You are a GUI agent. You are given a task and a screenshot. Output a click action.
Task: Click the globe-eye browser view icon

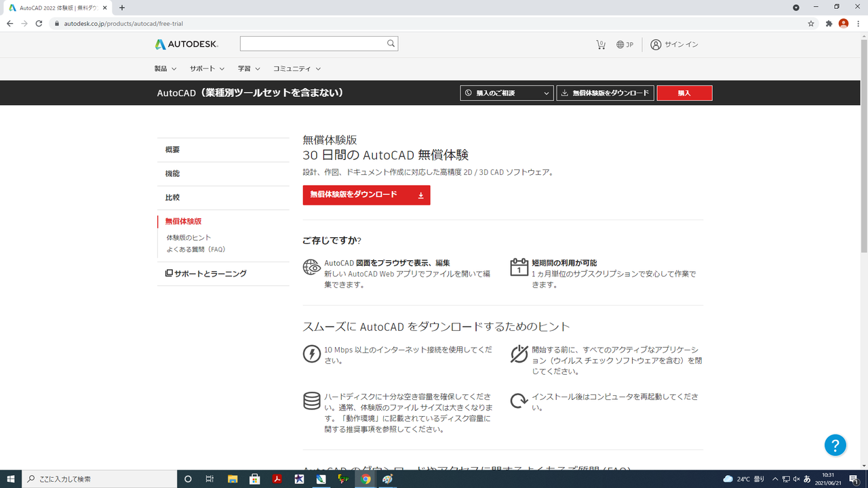pos(311,267)
